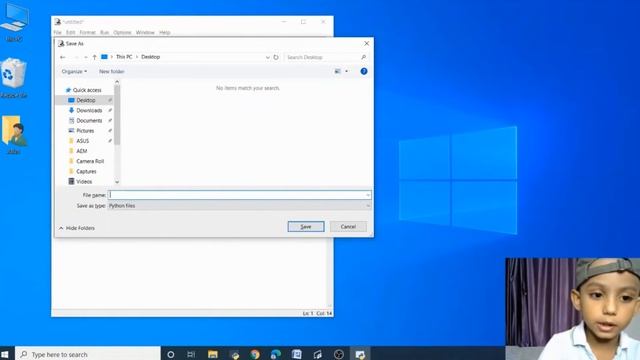Click navigation pane scroll up arrow

click(x=117, y=82)
